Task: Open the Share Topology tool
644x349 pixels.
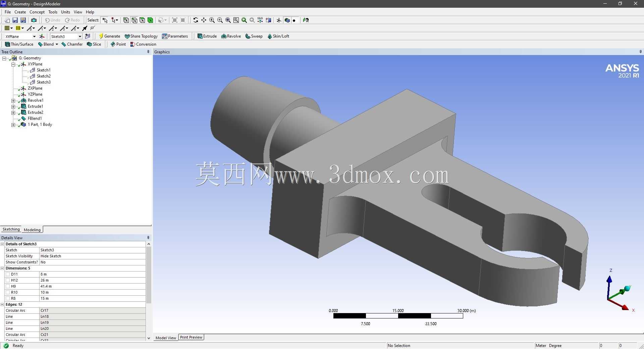Action: 141,36
